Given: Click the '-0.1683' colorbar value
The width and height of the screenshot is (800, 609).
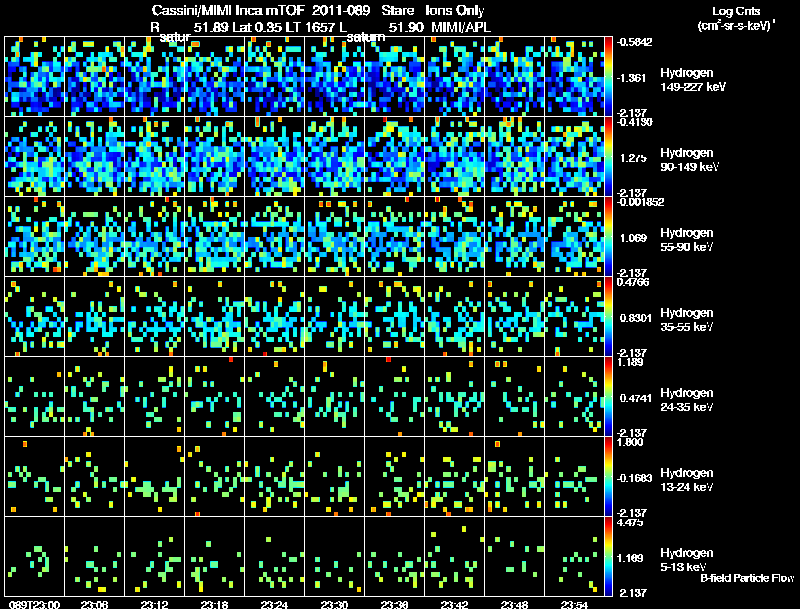Looking at the screenshot, I should coord(634,478).
